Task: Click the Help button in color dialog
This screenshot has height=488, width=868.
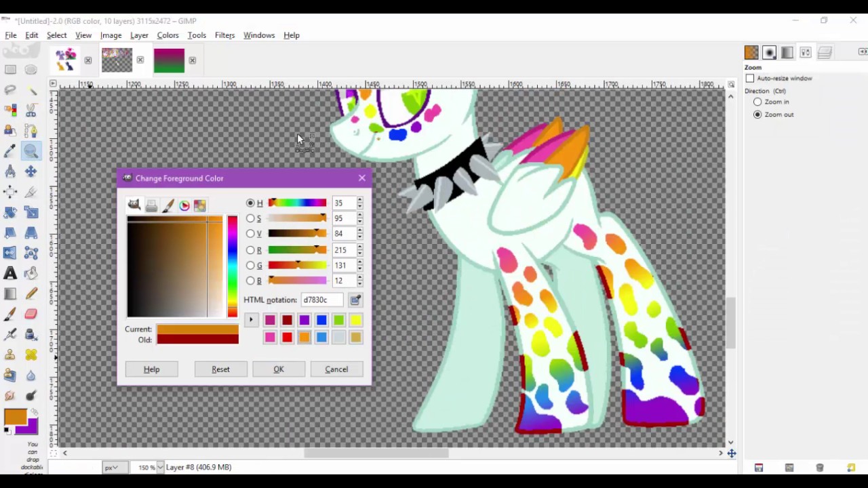Action: (151, 369)
